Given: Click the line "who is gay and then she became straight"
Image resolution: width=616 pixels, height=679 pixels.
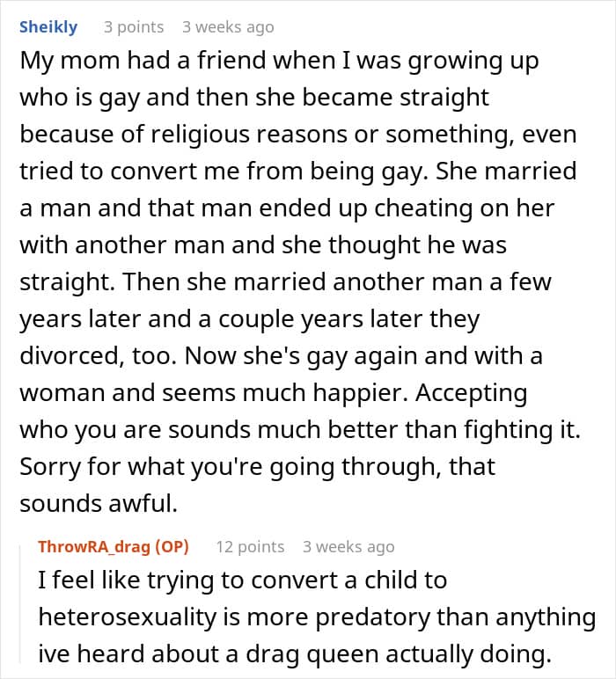Looking at the screenshot, I should [x=254, y=99].
